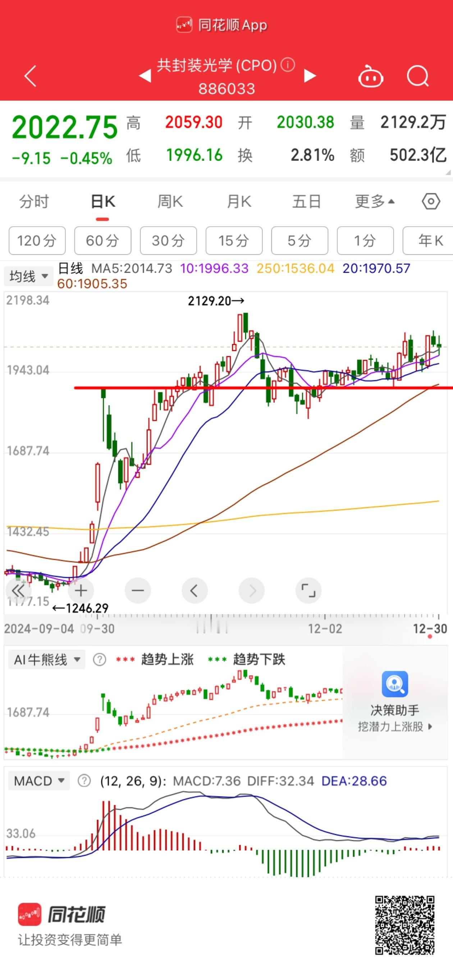
Task: Tap the 2022.75 current price
Action: coord(65,127)
